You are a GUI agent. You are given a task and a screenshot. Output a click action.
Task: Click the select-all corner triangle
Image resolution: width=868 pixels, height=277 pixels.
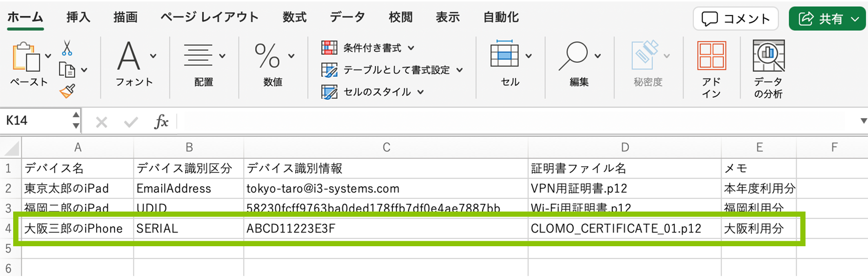[12, 148]
